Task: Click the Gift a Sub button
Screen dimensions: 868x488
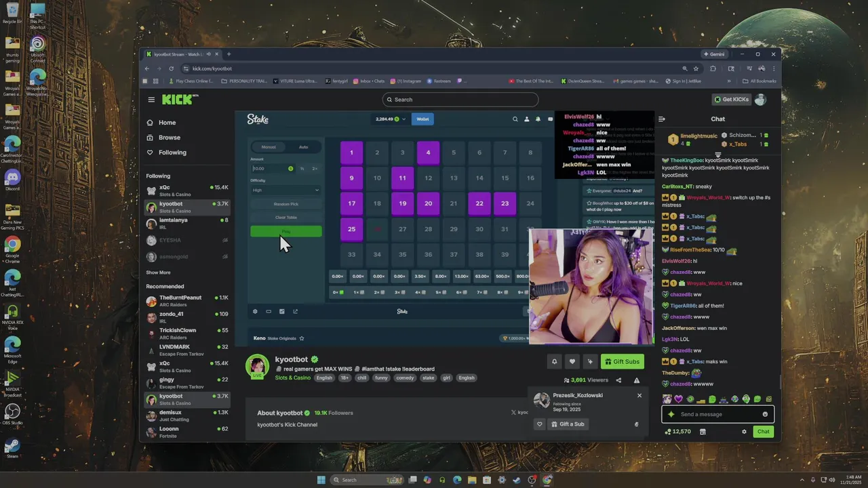Action: click(x=568, y=424)
